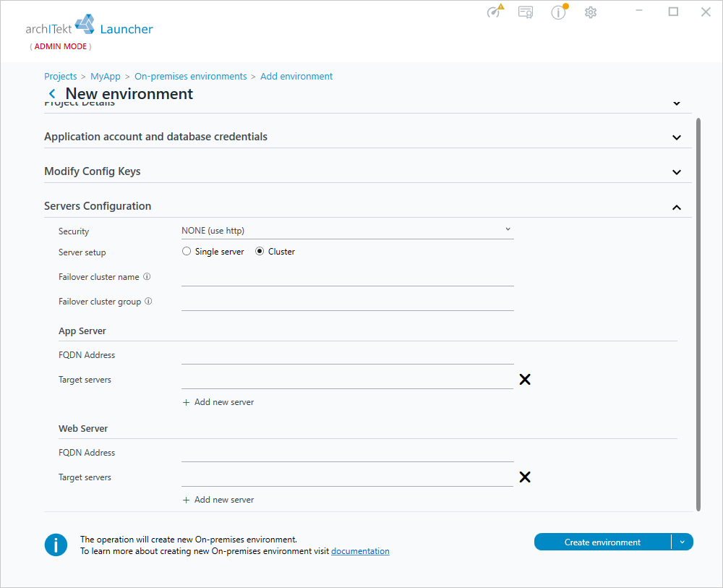Go back using the arrow beside New environment
723x588 pixels.
53,93
